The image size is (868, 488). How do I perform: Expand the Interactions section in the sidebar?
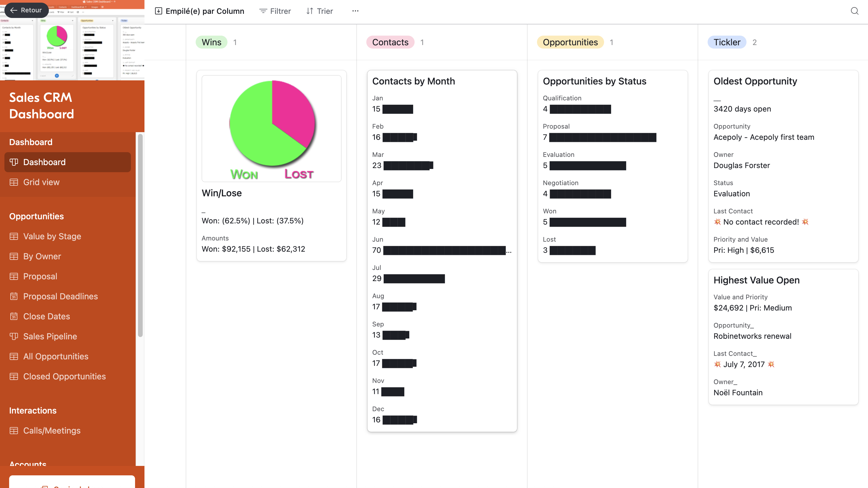coord(33,411)
